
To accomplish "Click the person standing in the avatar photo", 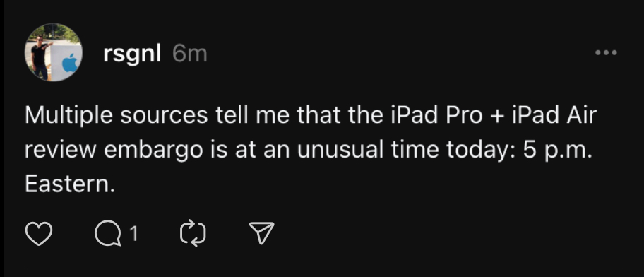I will pos(40,57).
